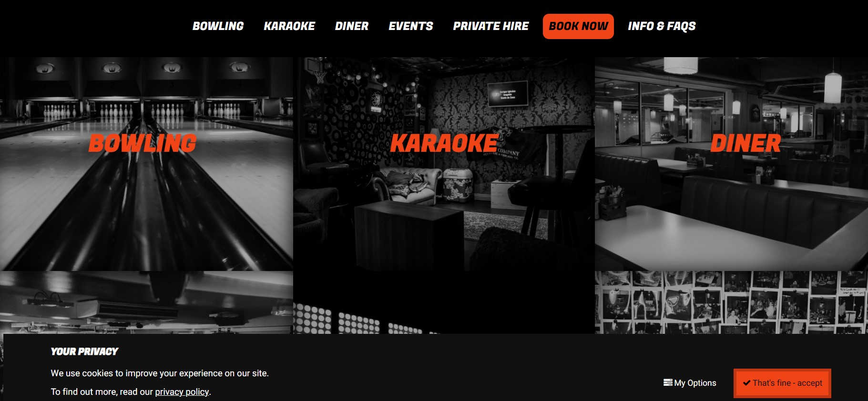Open My Options cookie settings
Screen dimensions: 868x401
[690, 383]
